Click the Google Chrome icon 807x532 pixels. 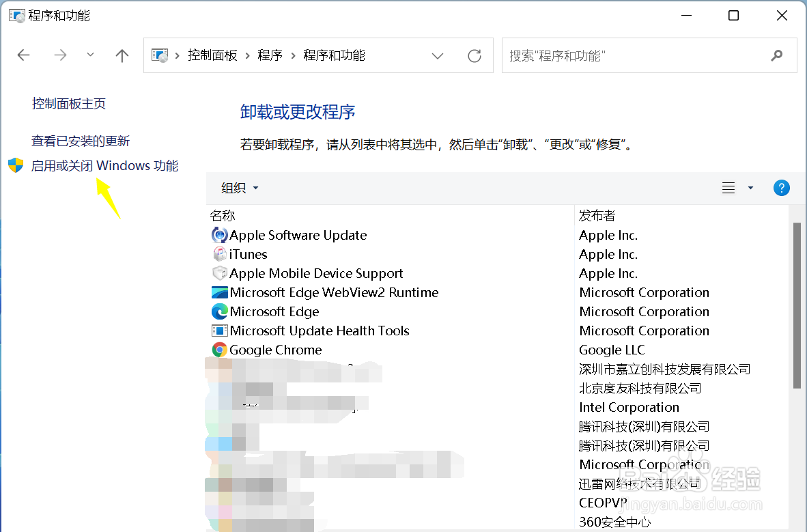[x=220, y=350]
